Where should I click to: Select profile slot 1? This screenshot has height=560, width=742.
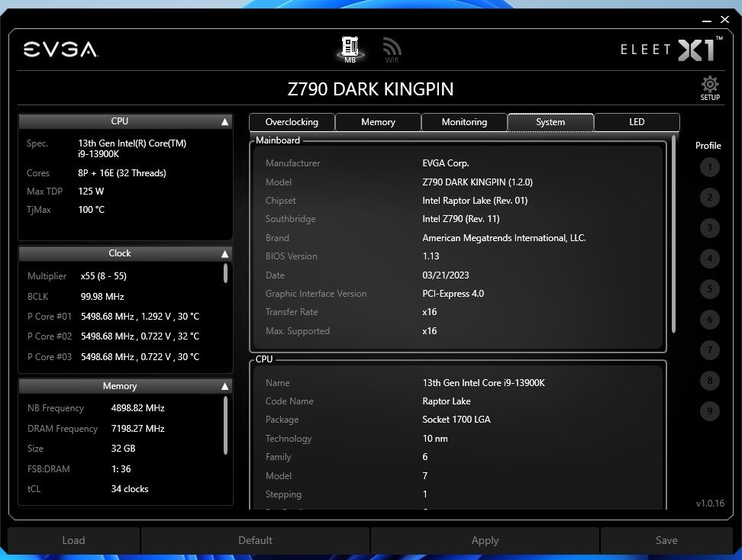(709, 167)
